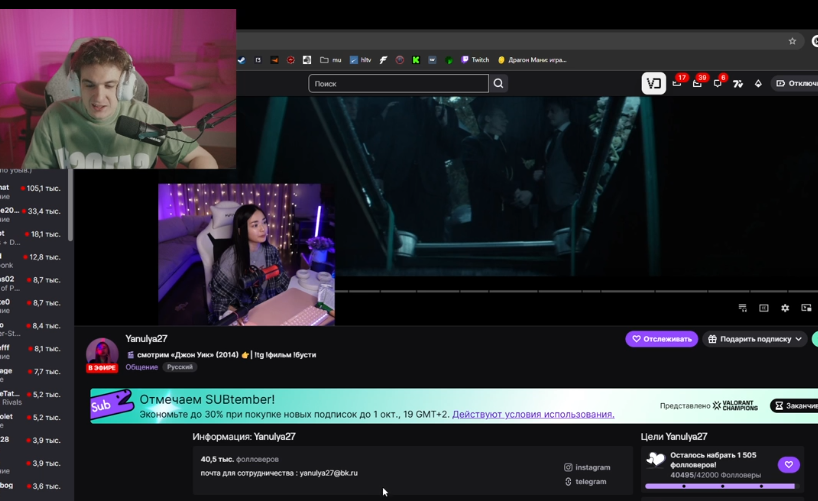Select sidebar channel with 12,8 тыс. viewers
This screenshot has height=501, width=818.
[31, 260]
